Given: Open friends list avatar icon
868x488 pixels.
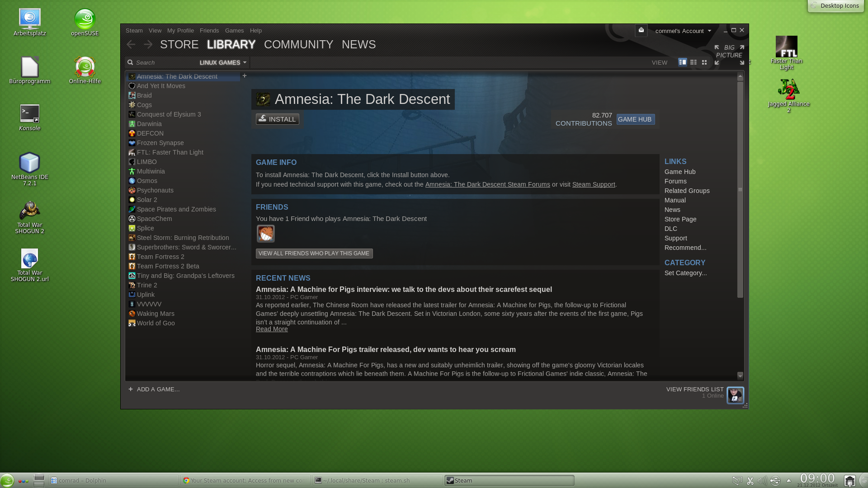Looking at the screenshot, I should [735, 395].
